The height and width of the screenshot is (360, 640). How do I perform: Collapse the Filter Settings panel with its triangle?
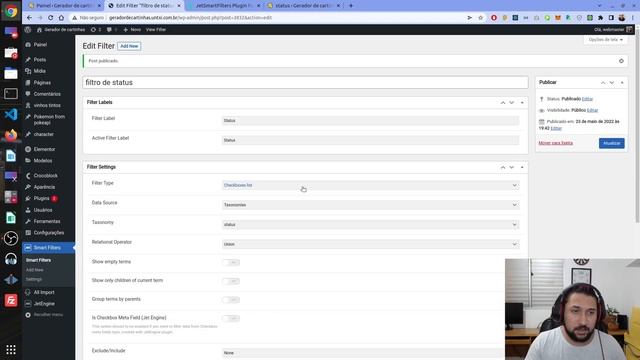coord(522,167)
